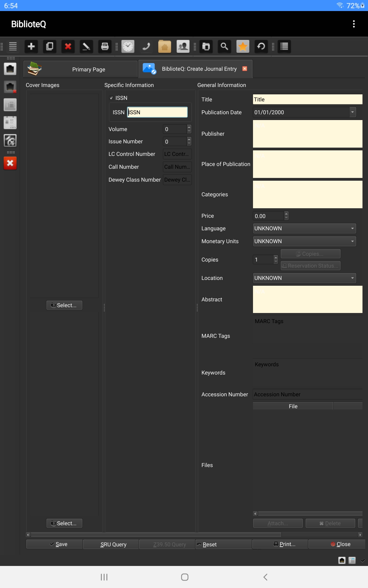Click the sidebar gears settings icon
Viewport: 368px width, 588px height.
[x=10, y=141]
